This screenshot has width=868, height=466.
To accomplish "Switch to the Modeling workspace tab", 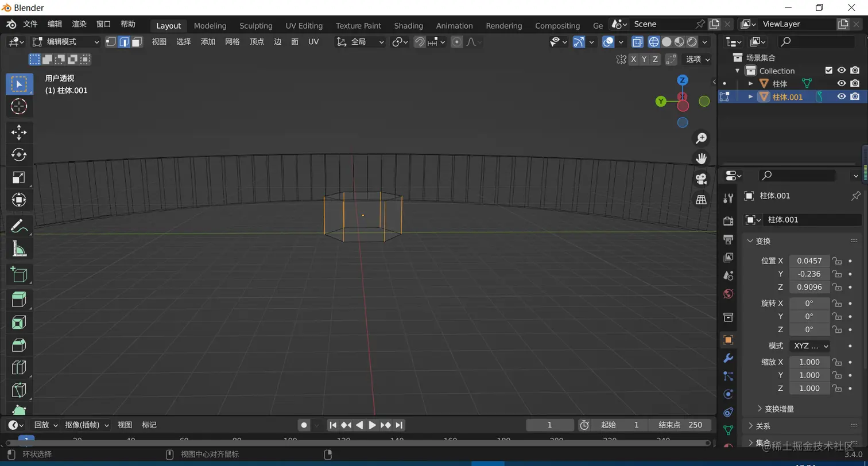I will click(x=210, y=26).
